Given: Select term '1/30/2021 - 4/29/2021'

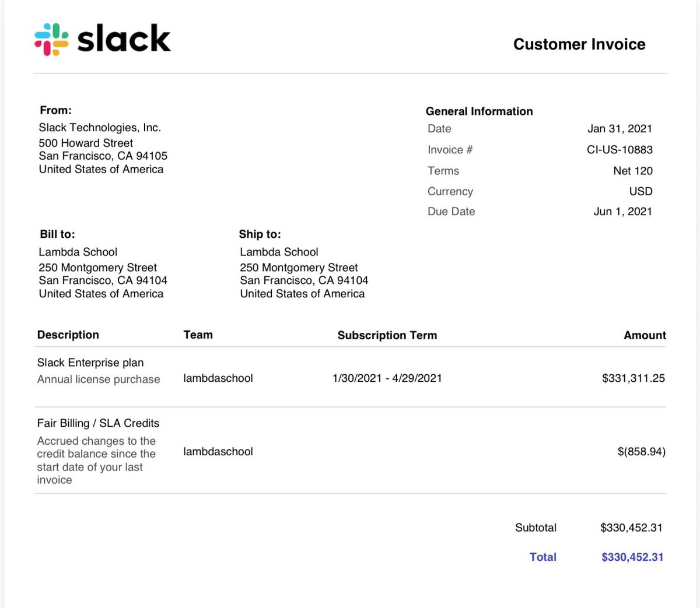Looking at the screenshot, I should click(x=387, y=378).
